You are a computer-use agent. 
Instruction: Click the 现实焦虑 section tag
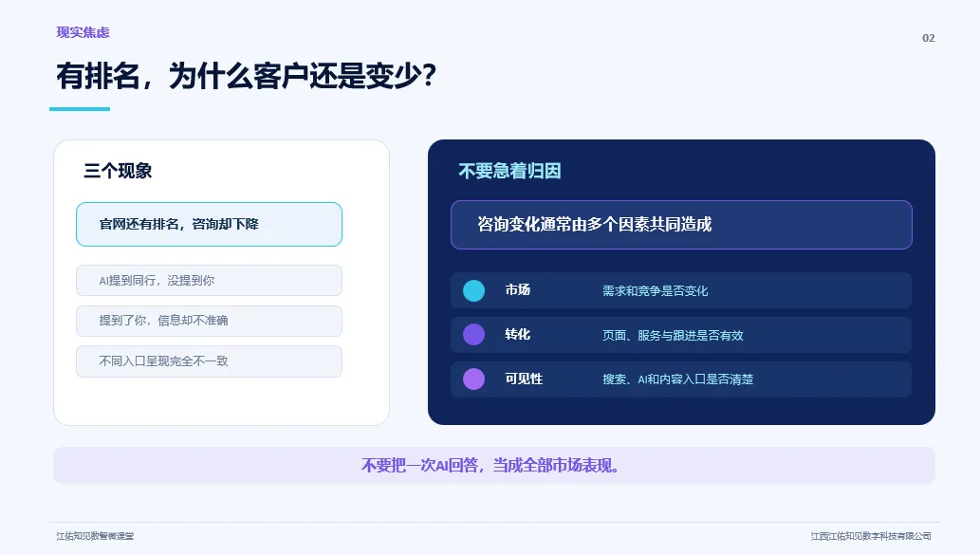coord(83,32)
